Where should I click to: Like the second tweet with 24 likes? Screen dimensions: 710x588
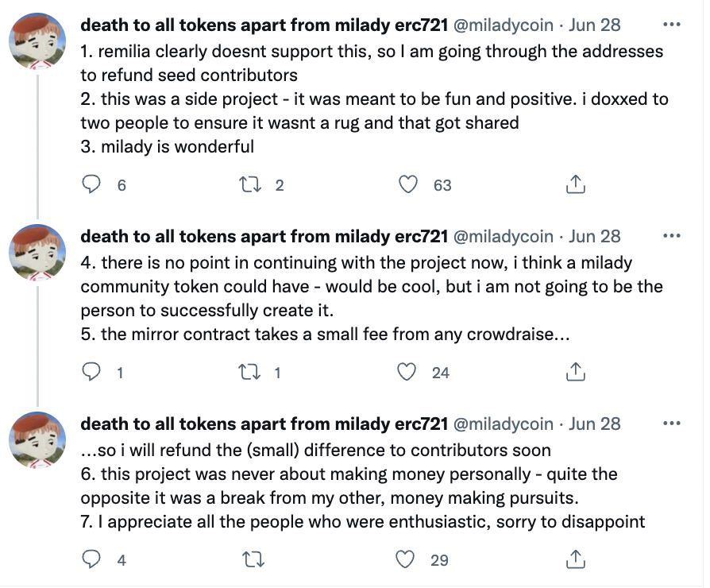tap(408, 372)
